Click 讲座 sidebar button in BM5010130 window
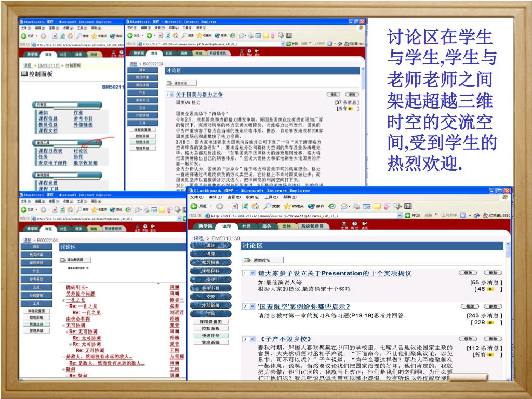Image resolution: width=532 pixels, height=399 pixels. pyautogui.click(x=211, y=254)
